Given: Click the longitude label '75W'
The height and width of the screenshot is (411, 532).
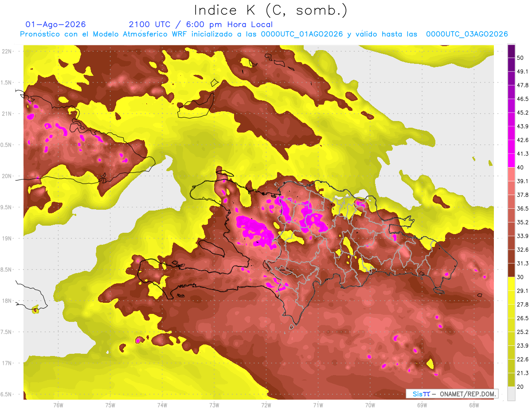Looking at the screenshot, I should click(x=110, y=405).
